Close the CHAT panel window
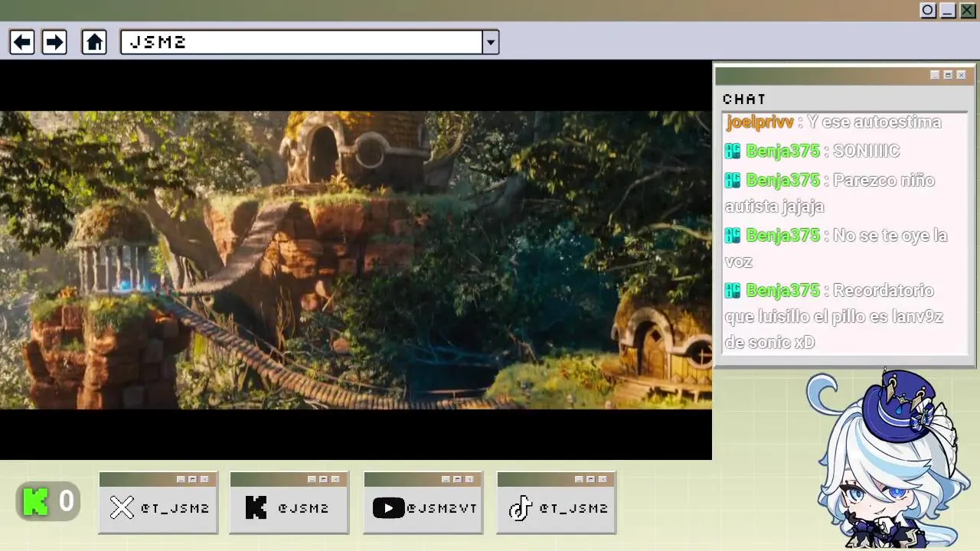 coord(961,75)
